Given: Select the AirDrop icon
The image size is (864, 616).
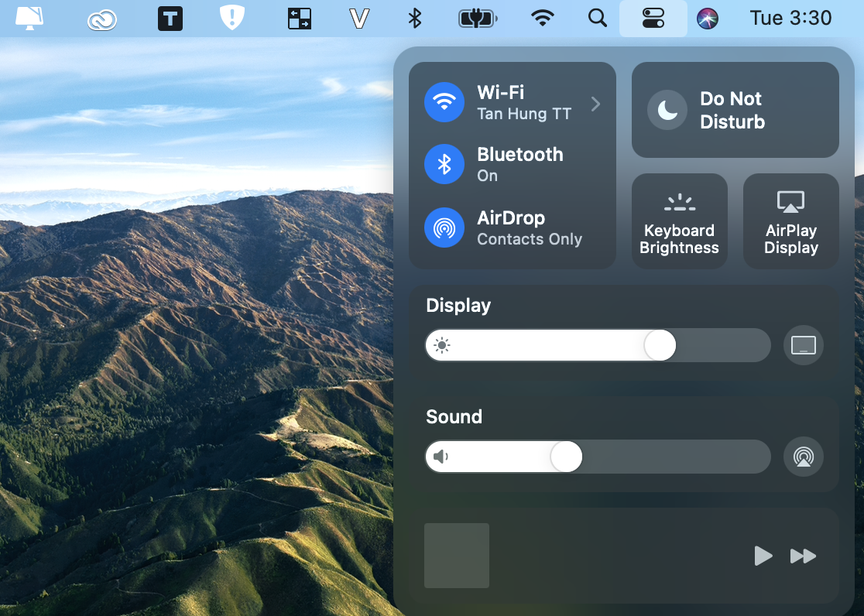Looking at the screenshot, I should 444,228.
